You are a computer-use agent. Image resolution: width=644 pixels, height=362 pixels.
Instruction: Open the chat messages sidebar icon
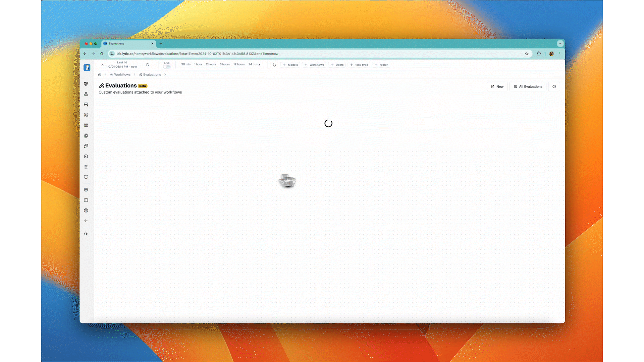click(86, 146)
